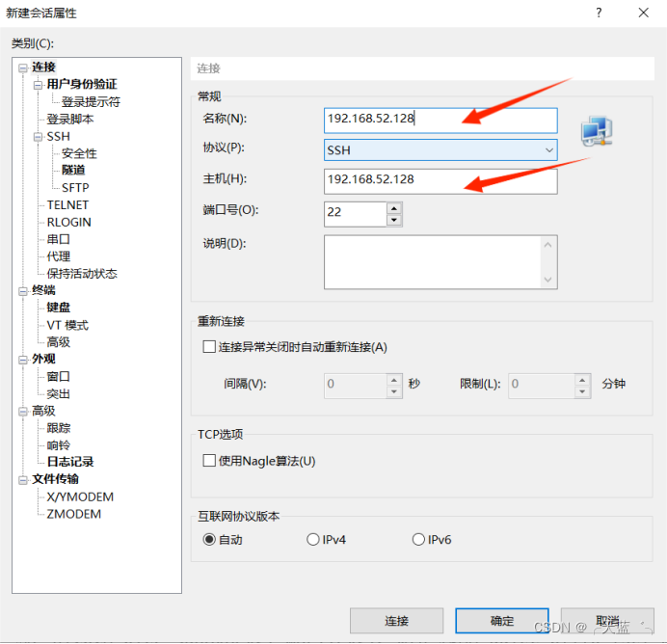Select TELNET tree item
Image resolution: width=667 pixels, height=644 pixels.
click(x=67, y=205)
